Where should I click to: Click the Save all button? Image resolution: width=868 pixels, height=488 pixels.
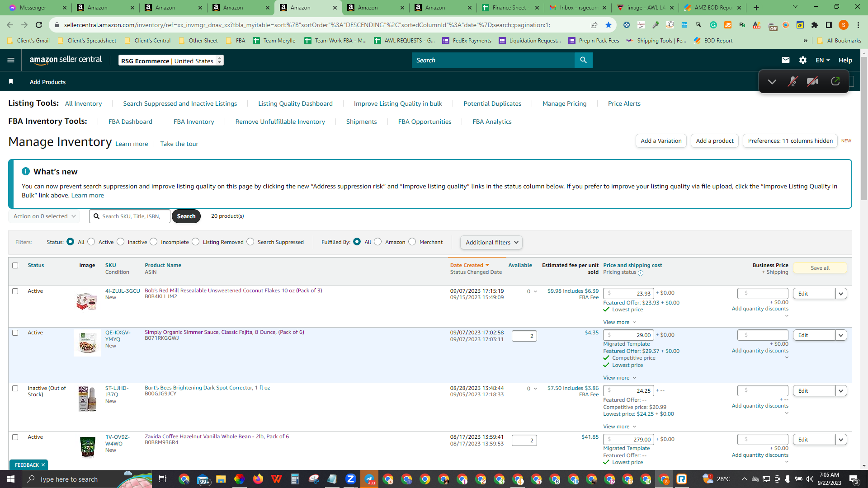coord(820,268)
